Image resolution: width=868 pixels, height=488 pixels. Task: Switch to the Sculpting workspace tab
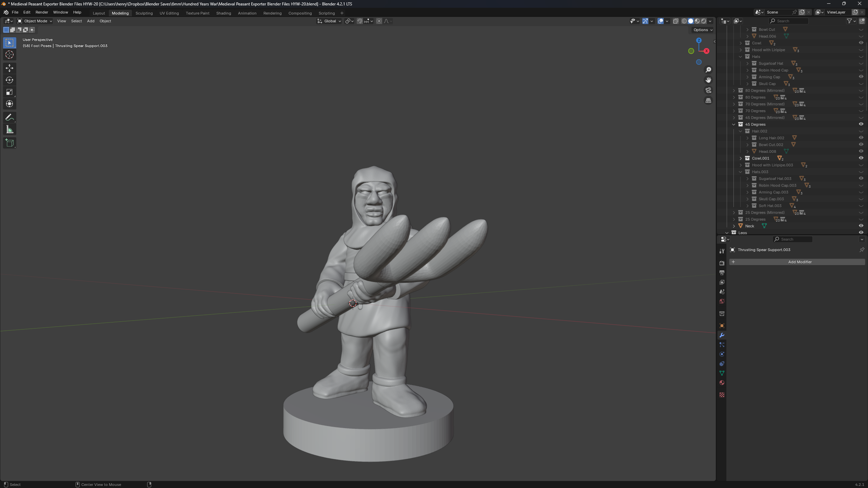pos(144,13)
